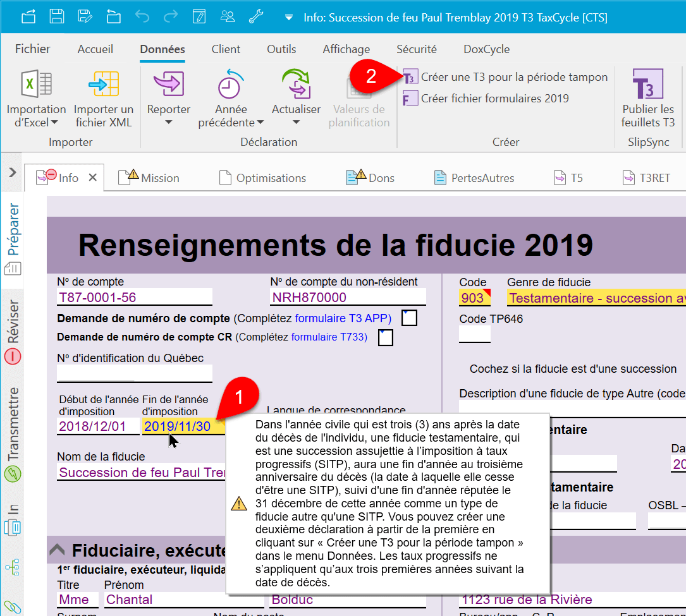Screen dimensions: 686x616
Task: Open the DoxCycle ribbon tab
Action: pyautogui.click(x=486, y=49)
